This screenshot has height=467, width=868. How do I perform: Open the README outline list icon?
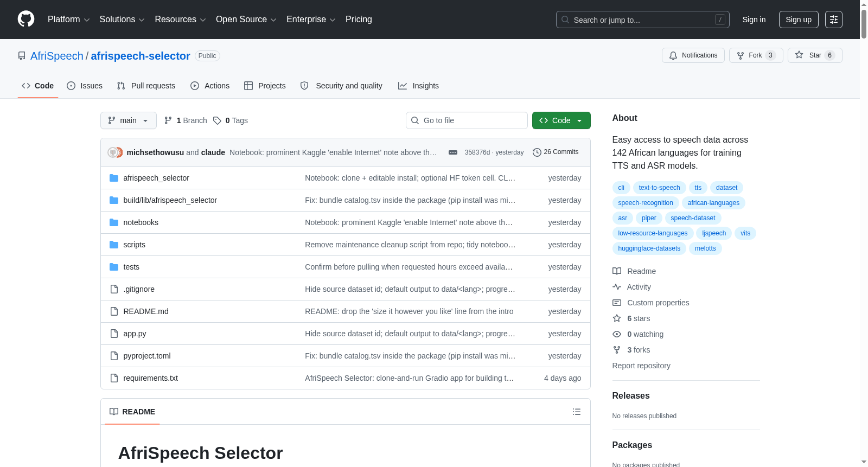coord(577,412)
